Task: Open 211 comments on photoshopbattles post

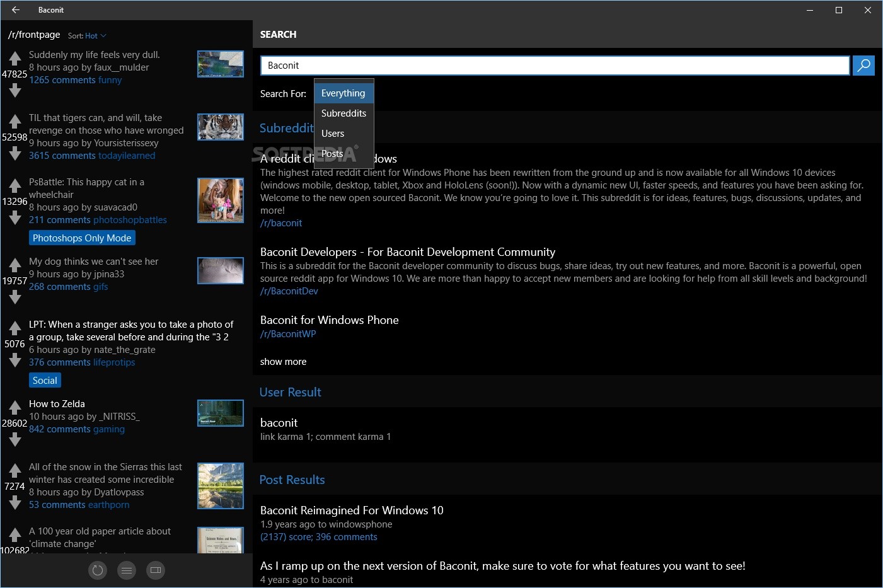Action: pyautogui.click(x=60, y=220)
